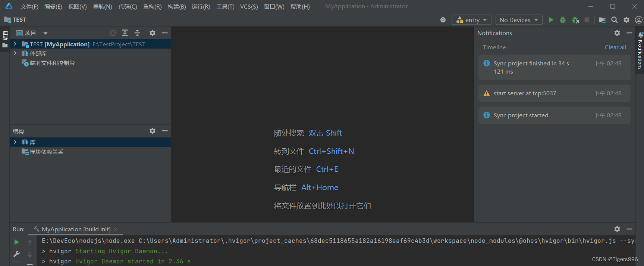Open project panel options gear
Image resolution: width=644 pixels, height=266 pixels.
coord(153,33)
